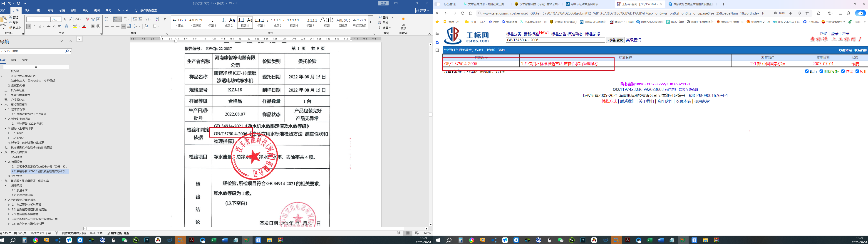Apply superscript formatting in Word
Viewport: 868px width, 244px height.
tap(60, 26)
